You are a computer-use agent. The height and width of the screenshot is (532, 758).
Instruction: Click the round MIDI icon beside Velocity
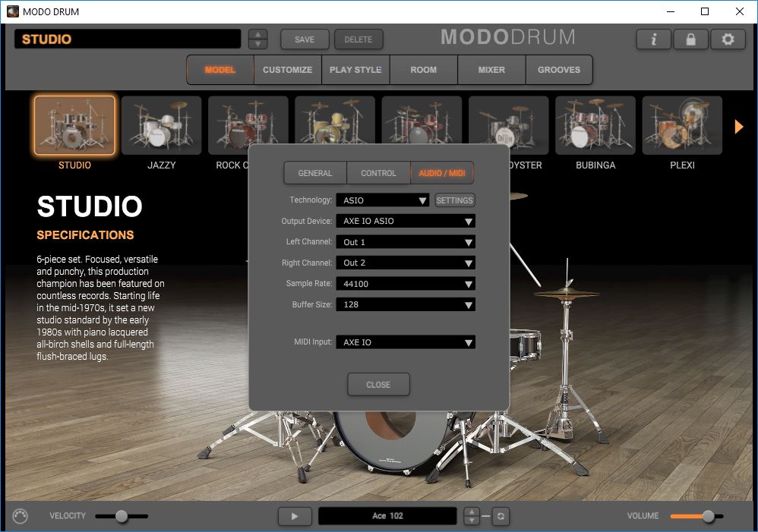tap(21, 516)
